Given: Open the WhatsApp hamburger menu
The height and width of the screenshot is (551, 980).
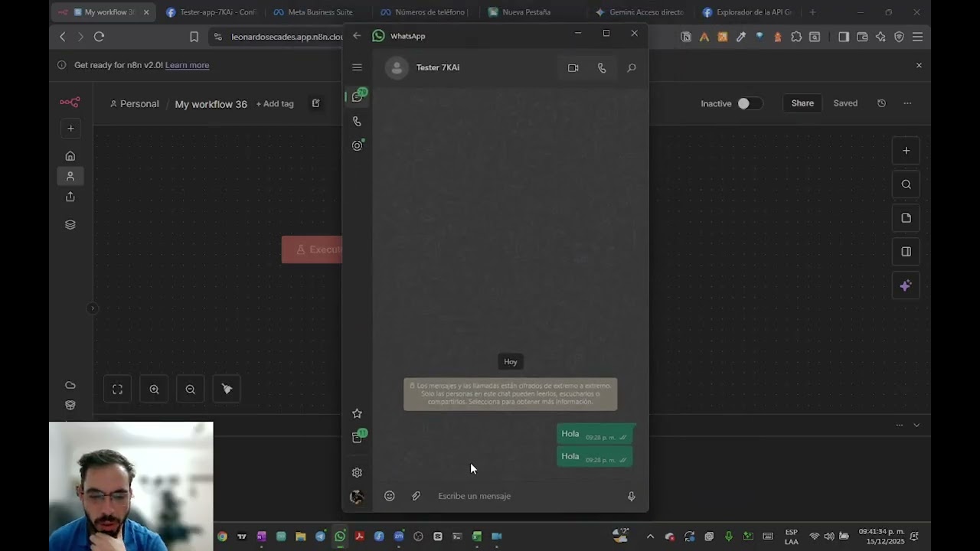Looking at the screenshot, I should coord(357,67).
